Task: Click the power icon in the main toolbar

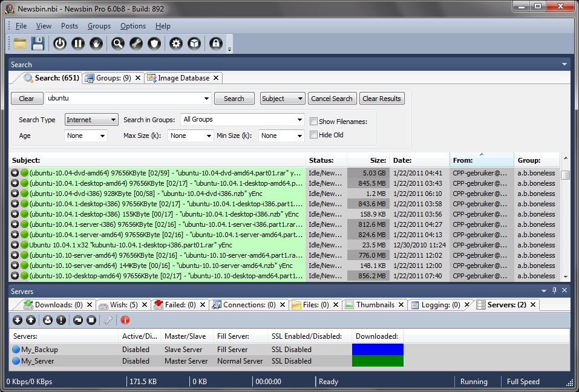Action: pyautogui.click(x=59, y=44)
